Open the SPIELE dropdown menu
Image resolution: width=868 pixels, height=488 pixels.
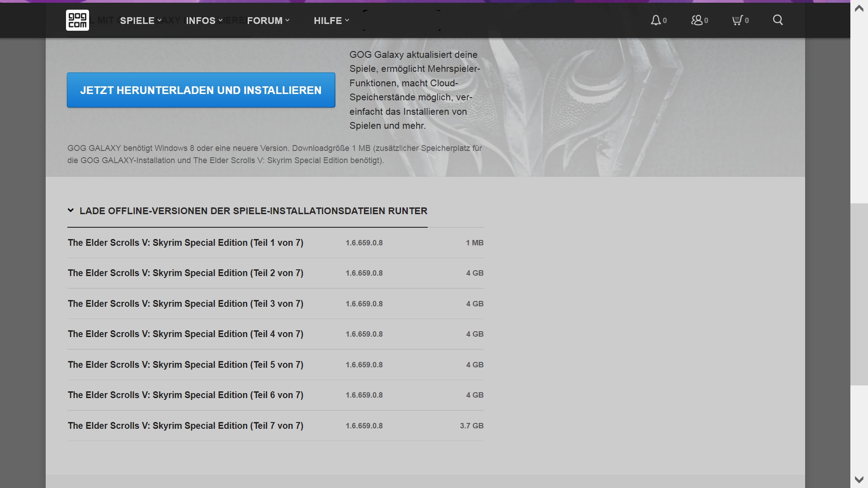click(x=140, y=21)
